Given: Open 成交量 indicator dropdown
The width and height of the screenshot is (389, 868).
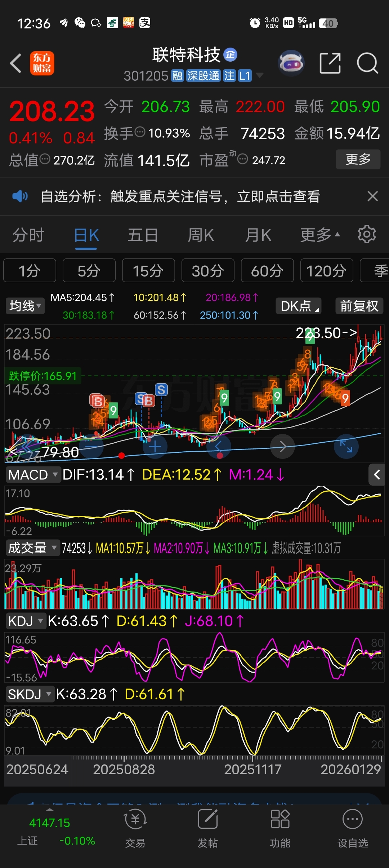Looking at the screenshot, I should pos(33,548).
